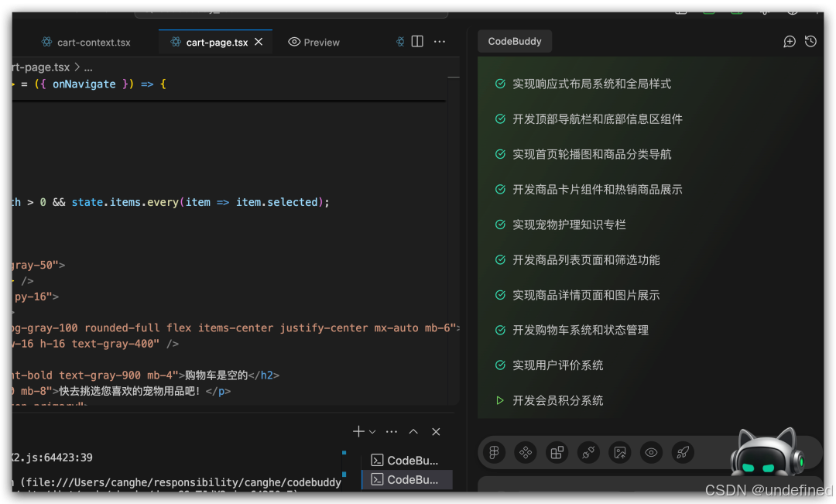Split the editor with the split icon
The height and width of the screenshot is (504, 836).
417,42
